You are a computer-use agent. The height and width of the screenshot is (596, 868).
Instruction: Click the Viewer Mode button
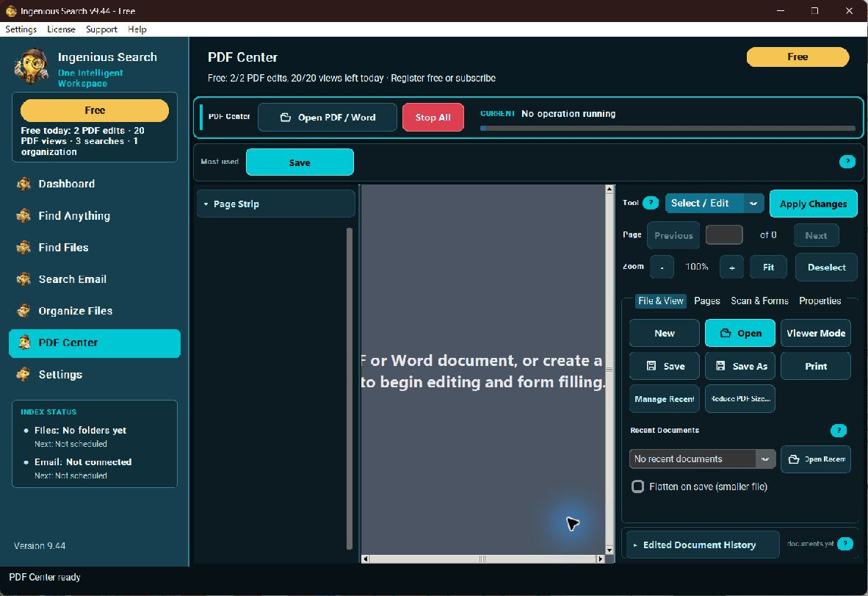click(x=815, y=334)
